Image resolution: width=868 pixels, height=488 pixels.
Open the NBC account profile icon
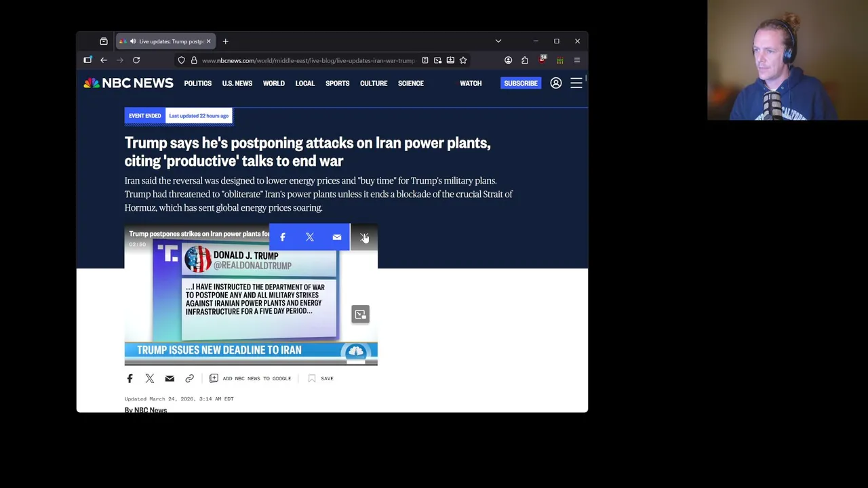(556, 83)
